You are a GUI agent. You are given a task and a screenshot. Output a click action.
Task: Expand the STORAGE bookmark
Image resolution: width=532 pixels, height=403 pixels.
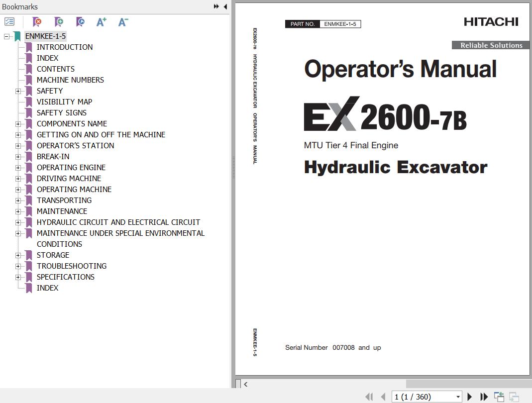pos(18,255)
